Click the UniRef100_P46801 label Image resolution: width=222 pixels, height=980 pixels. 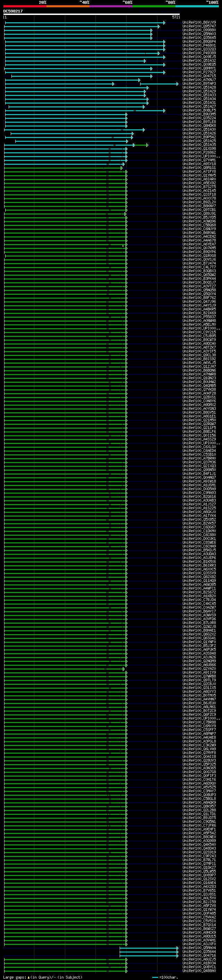[199, 45]
